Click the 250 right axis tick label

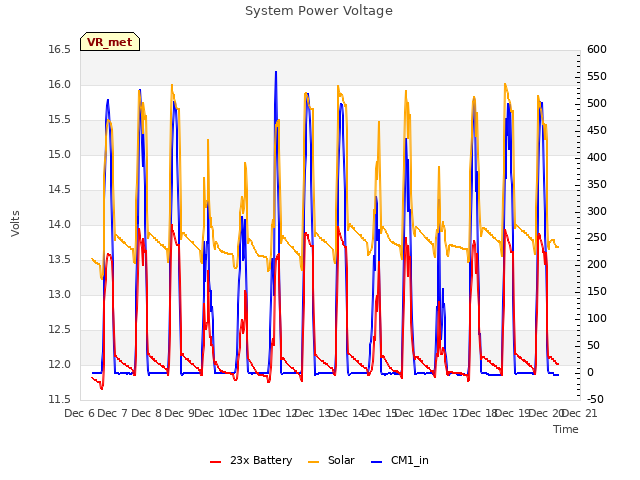pos(597,238)
